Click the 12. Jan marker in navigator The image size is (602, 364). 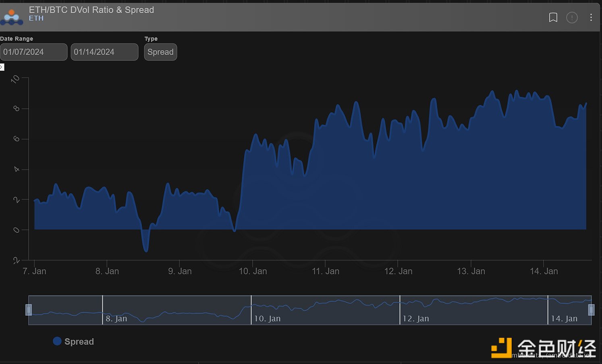click(x=416, y=318)
